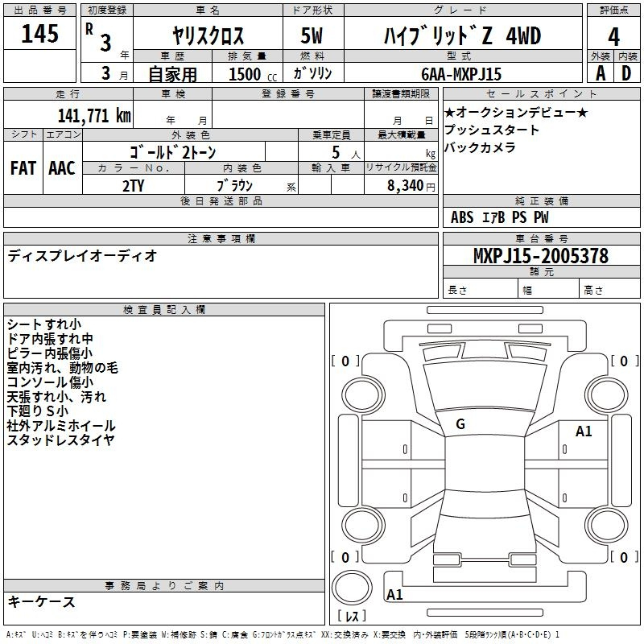Click color number 2TY
This screenshot has height=644, width=644.
coord(133,186)
